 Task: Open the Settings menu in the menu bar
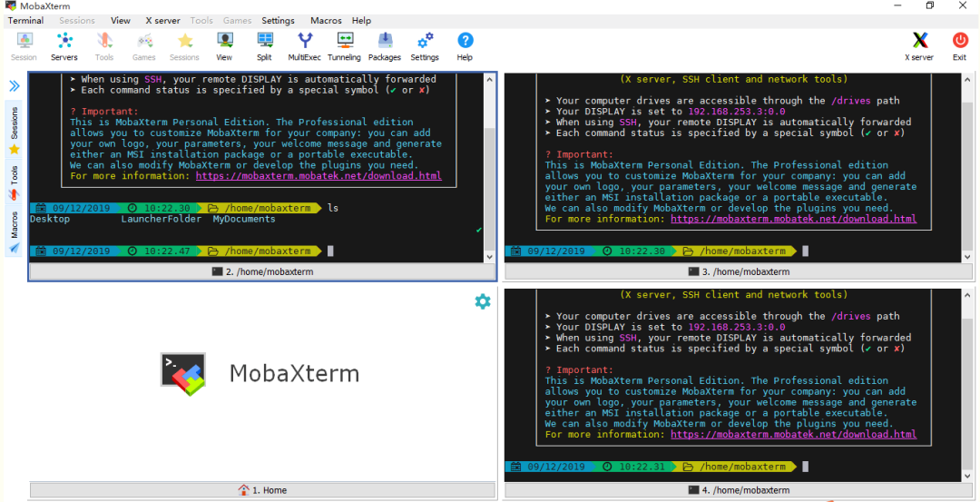pyautogui.click(x=279, y=21)
